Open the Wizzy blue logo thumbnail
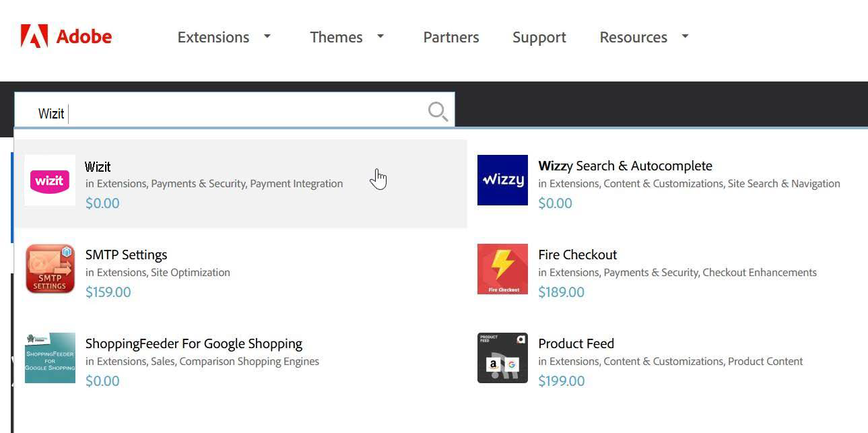The image size is (868, 433). point(502,180)
